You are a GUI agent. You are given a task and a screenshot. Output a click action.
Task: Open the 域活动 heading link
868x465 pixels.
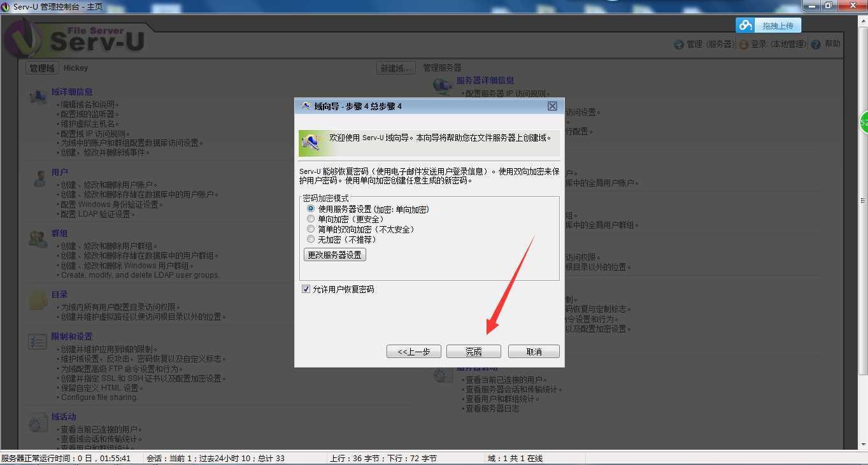(64, 417)
